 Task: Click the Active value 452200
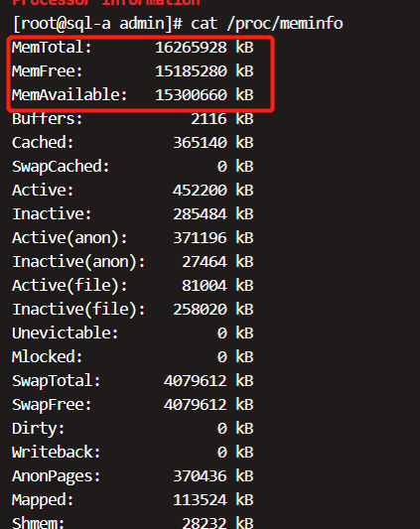click(200, 191)
